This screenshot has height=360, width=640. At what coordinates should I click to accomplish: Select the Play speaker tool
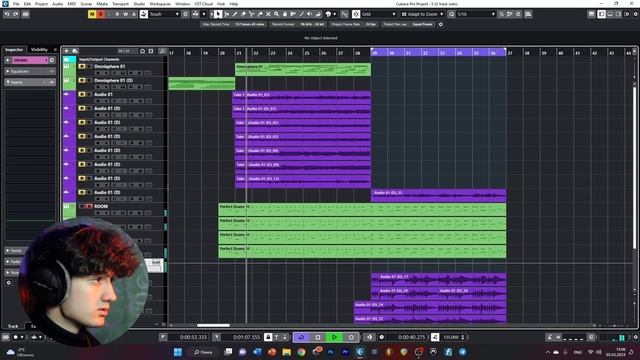click(309, 14)
